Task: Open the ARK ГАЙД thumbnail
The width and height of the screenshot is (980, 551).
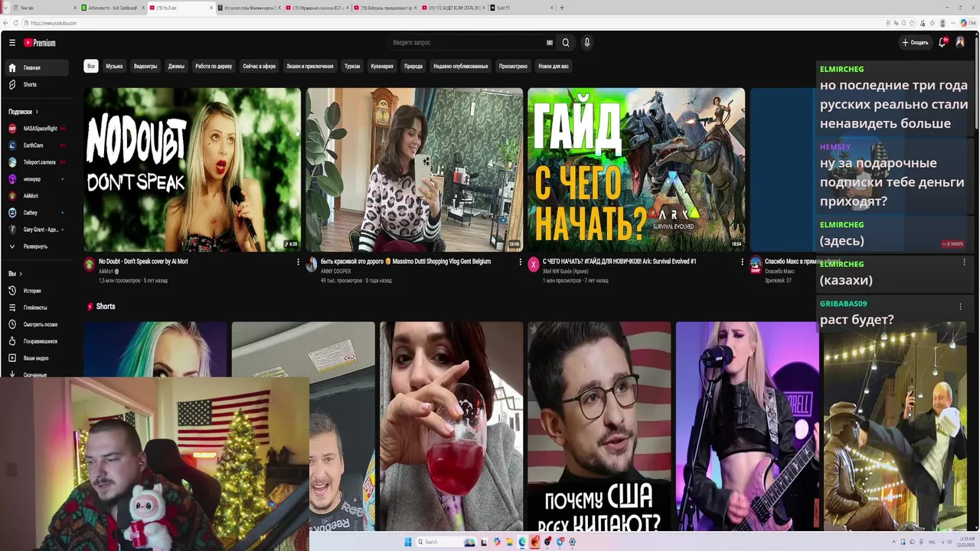Action: [x=636, y=170]
